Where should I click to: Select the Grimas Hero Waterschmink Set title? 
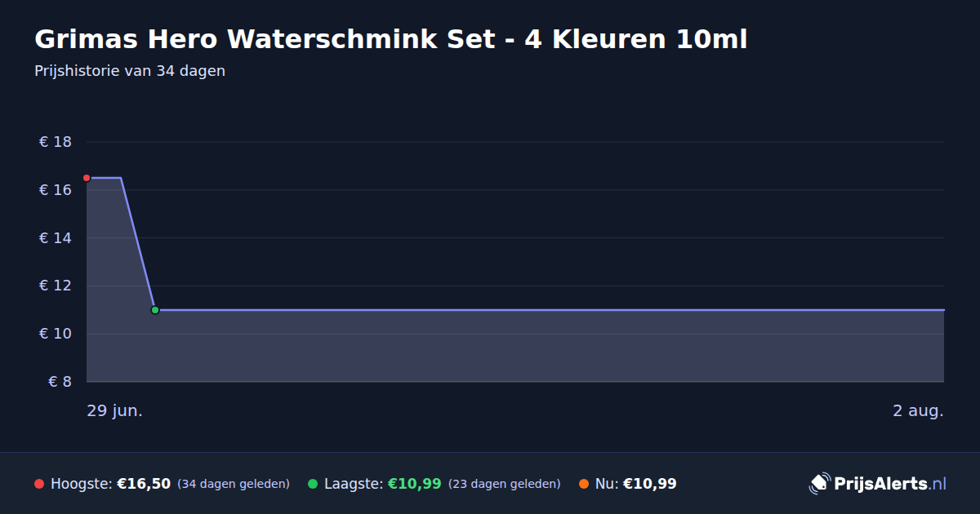[x=390, y=39]
